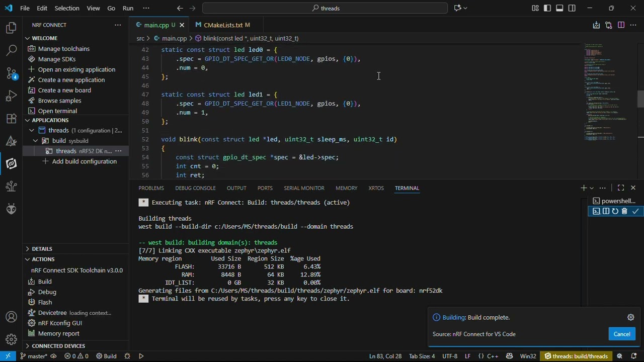Image resolution: width=644 pixels, height=362 pixels.
Task: Open the Extensions view
Action: 11,119
